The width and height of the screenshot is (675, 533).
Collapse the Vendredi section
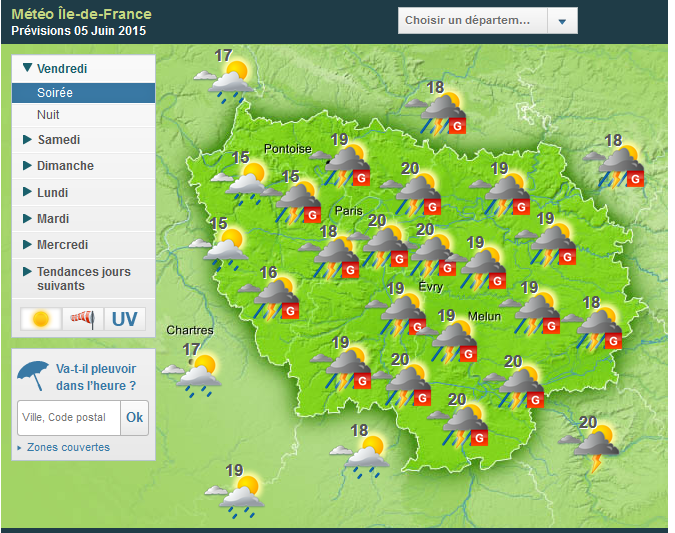pos(84,68)
